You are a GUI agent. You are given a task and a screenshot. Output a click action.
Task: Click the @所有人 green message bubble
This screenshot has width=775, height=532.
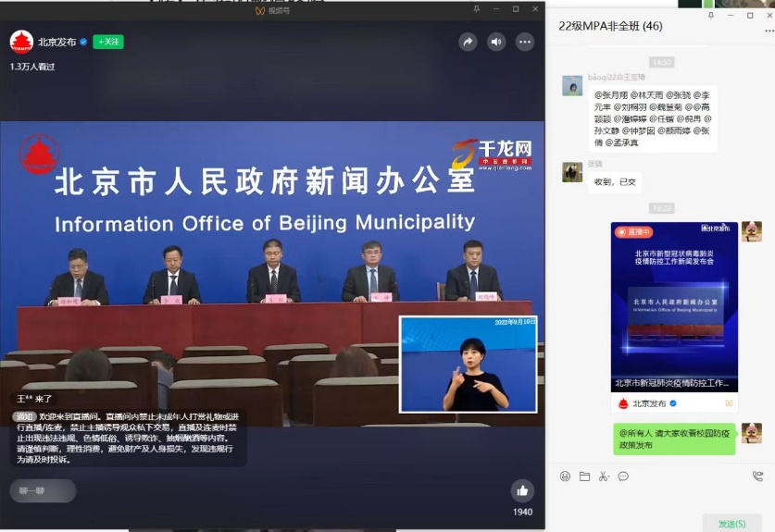tap(674, 439)
